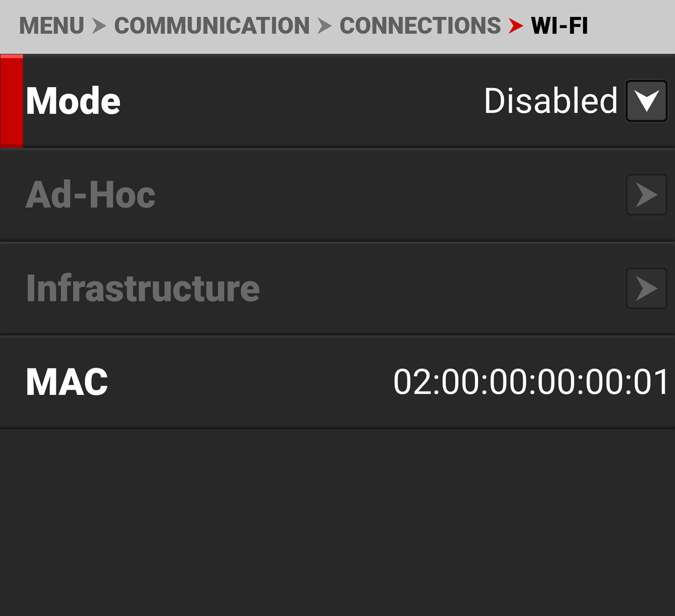Click the WI-FI breadcrumb title
The height and width of the screenshot is (616, 675).
(x=559, y=26)
